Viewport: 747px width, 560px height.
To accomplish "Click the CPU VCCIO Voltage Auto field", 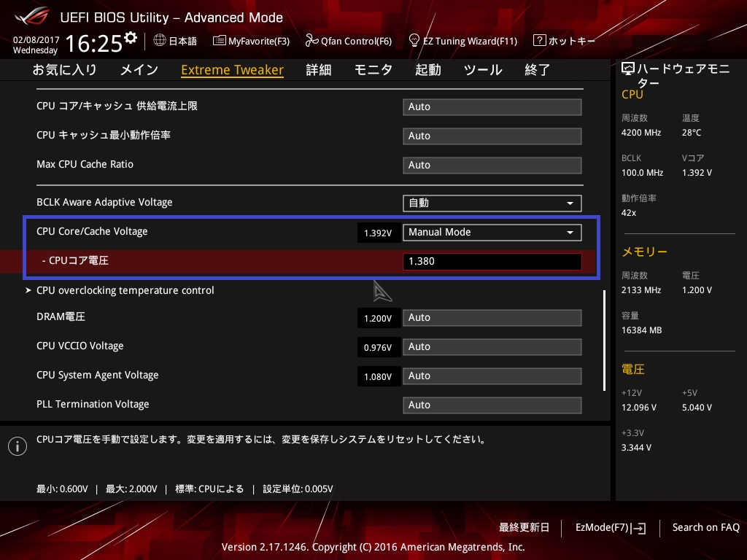I will [492, 346].
